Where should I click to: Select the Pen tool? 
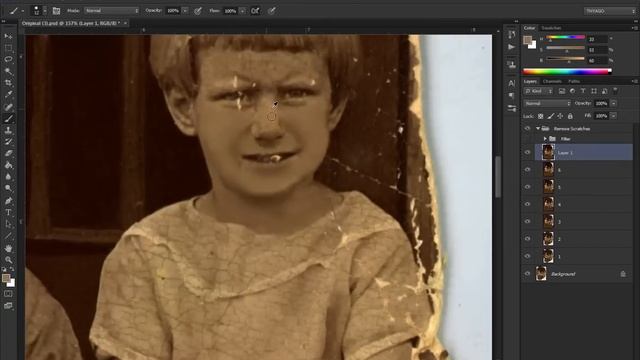pos(8,201)
